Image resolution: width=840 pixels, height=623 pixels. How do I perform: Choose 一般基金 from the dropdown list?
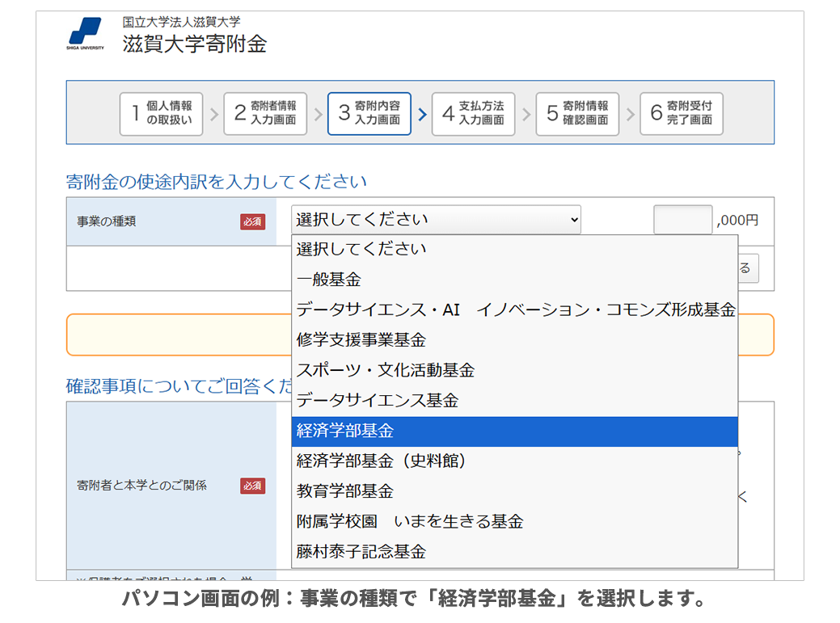coord(514,280)
